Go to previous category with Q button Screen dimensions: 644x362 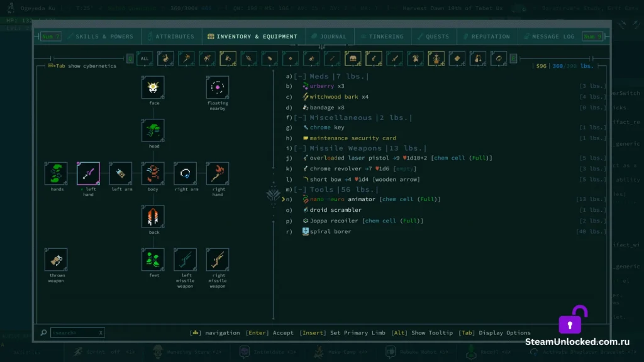click(130, 58)
